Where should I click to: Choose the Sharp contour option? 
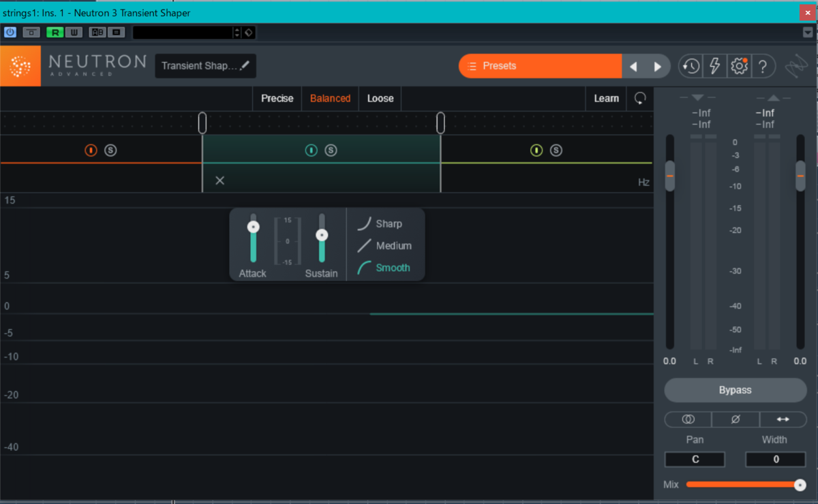point(380,223)
